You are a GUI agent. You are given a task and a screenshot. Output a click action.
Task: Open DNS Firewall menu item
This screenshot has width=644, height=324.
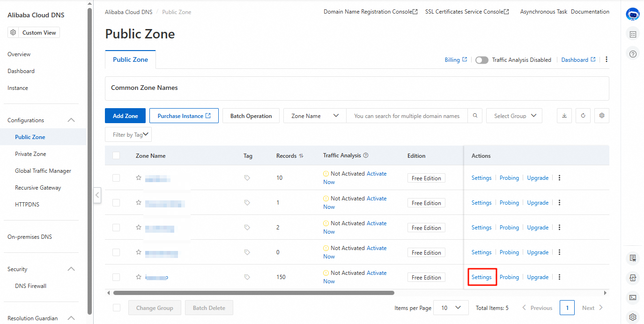[30, 286]
